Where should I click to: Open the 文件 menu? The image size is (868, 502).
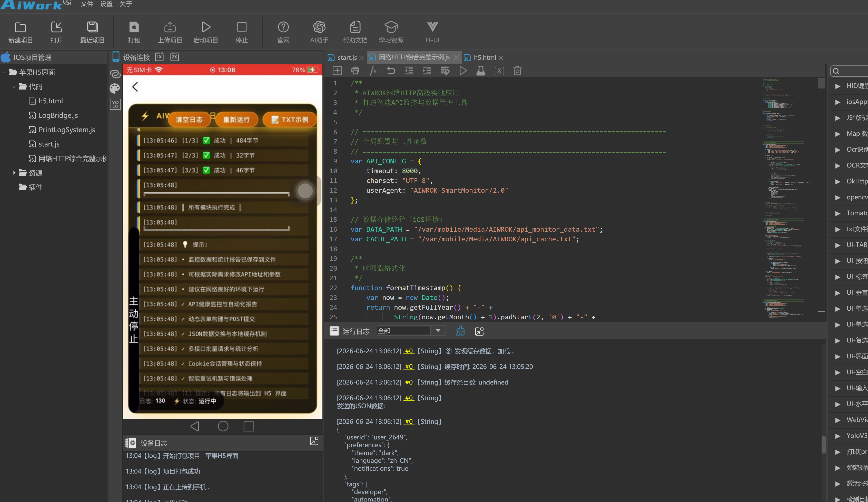click(87, 4)
